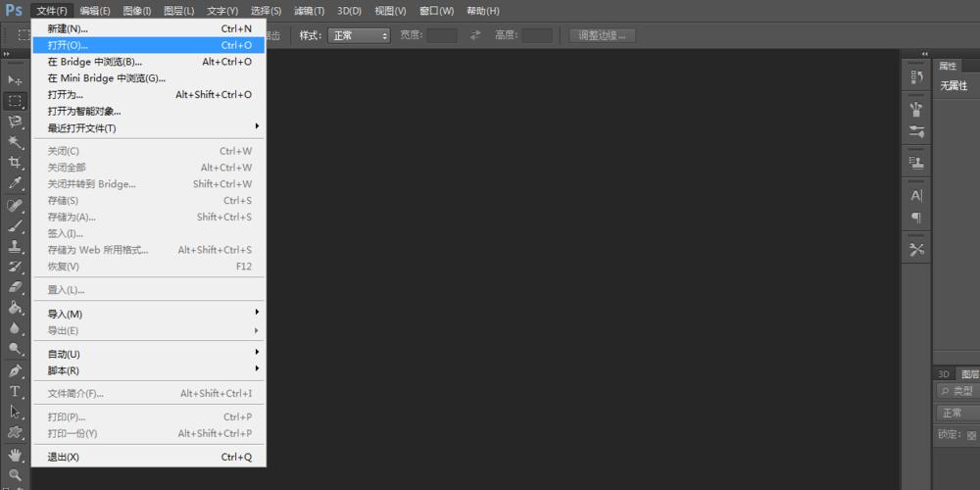Select the Path Selection tool
The height and width of the screenshot is (490, 980).
[15, 413]
